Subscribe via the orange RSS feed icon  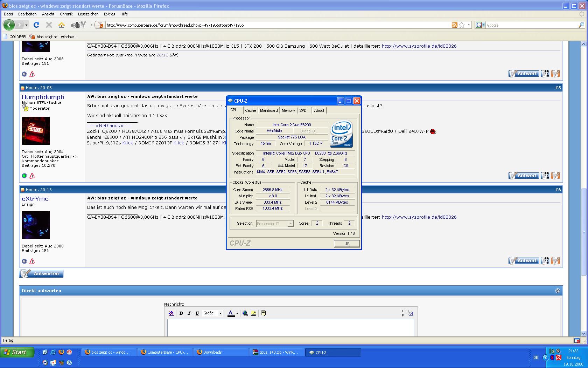[x=454, y=25]
